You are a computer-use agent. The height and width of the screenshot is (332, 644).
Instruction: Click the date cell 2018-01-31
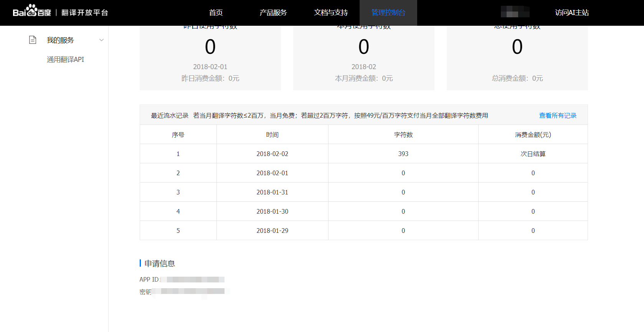tap(272, 192)
